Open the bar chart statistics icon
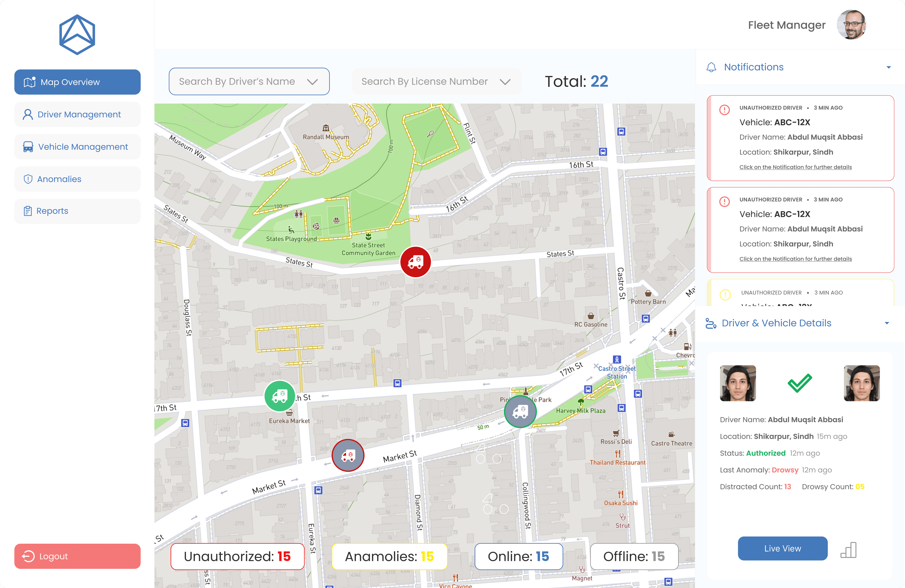 [848, 550]
